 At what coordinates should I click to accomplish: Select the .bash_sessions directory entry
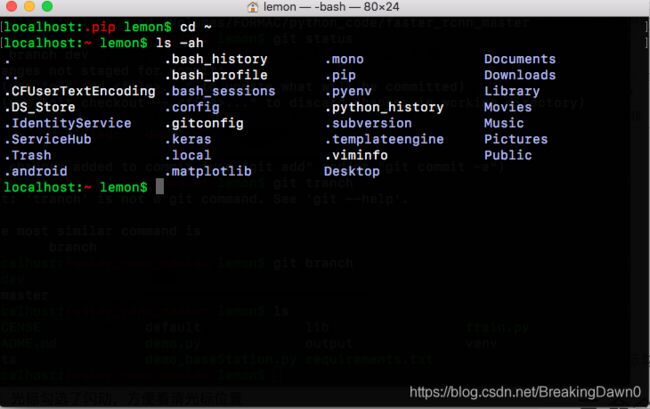click(x=220, y=91)
